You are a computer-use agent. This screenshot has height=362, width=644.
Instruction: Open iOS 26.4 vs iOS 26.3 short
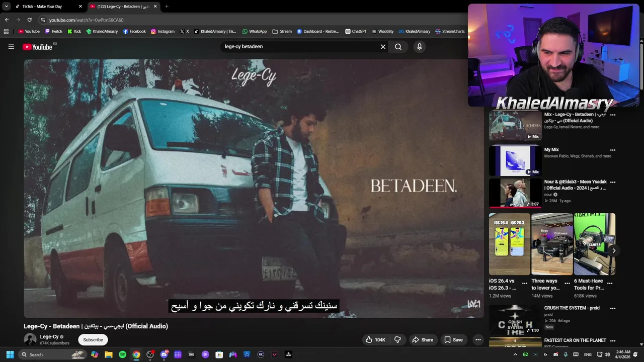tap(509, 244)
